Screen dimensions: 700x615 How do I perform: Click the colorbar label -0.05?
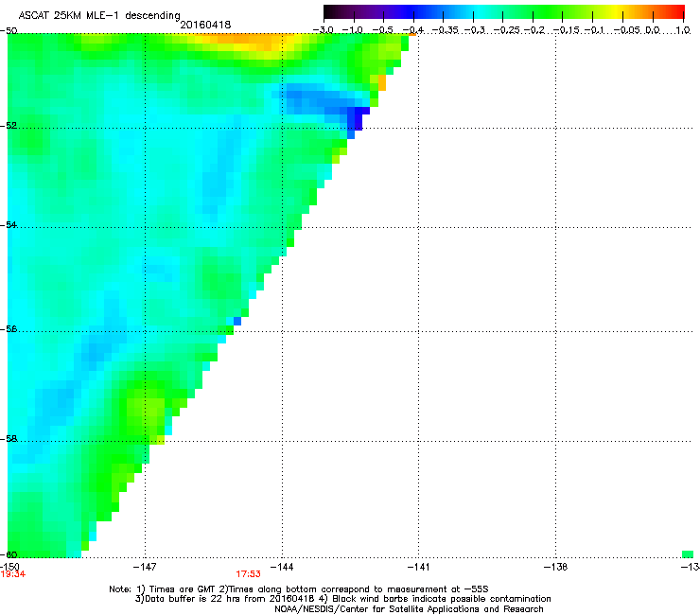627,30
